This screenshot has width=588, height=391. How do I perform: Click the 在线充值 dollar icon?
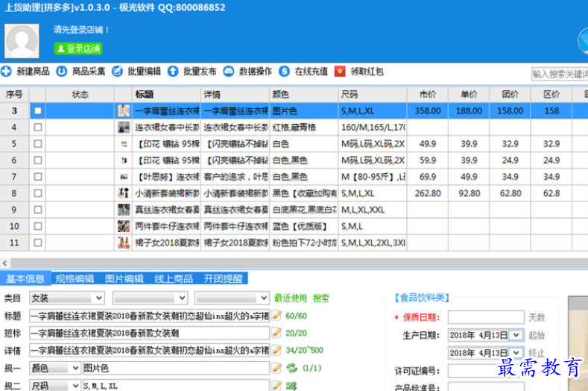[284, 71]
